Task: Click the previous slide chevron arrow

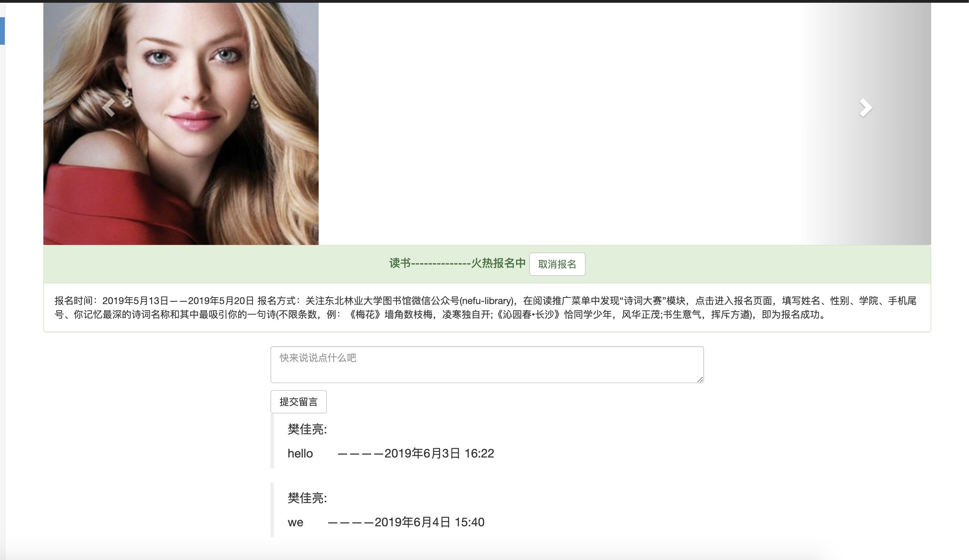Action: (x=109, y=108)
